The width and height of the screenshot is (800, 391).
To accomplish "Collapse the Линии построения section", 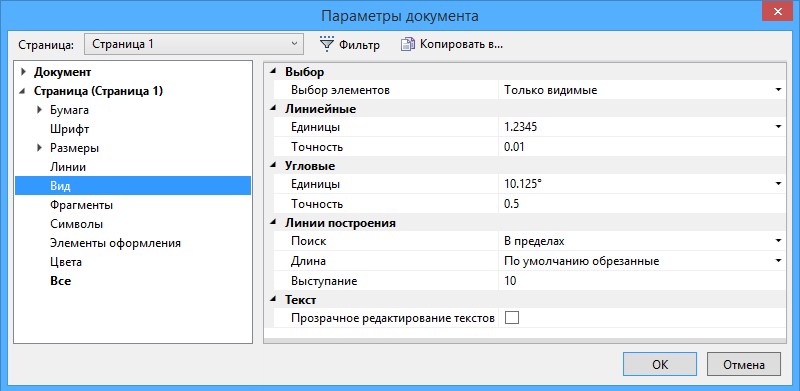I will 273,223.
